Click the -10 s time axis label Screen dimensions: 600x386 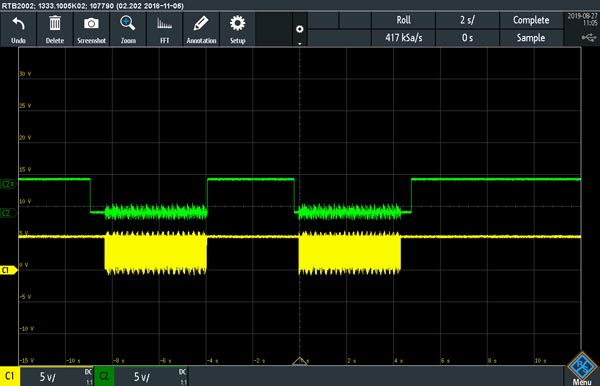point(73,361)
